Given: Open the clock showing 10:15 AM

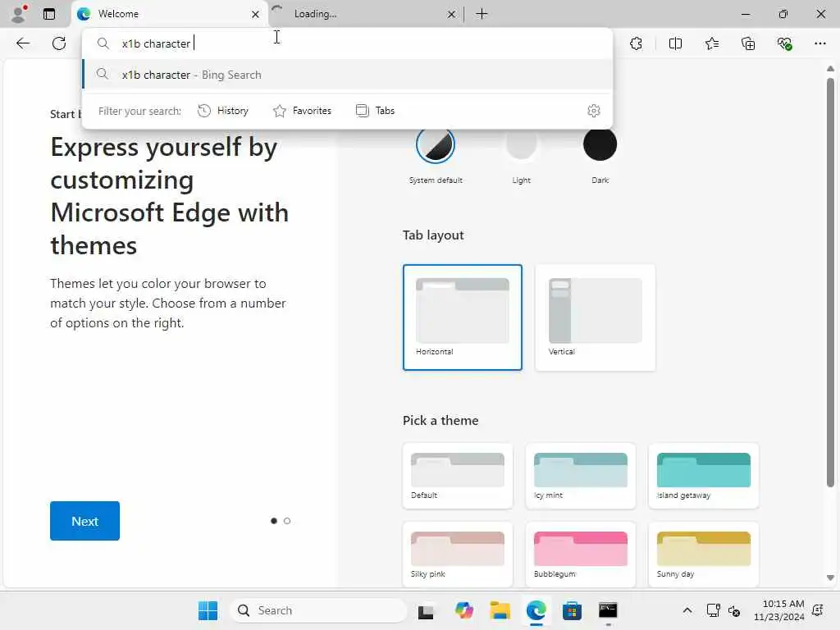Looking at the screenshot, I should 779,610.
